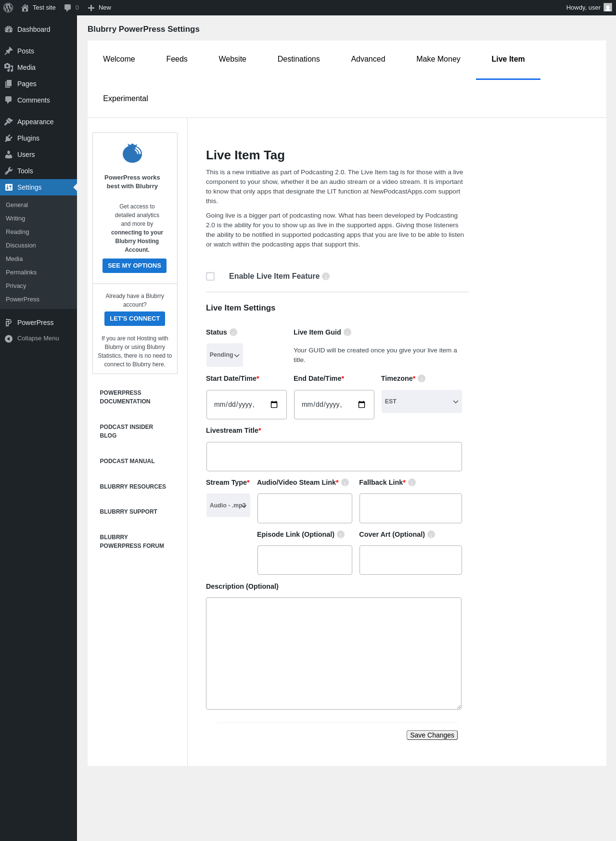The width and height of the screenshot is (616, 841).
Task: Click the info icon next to Status
Action: coord(233,332)
